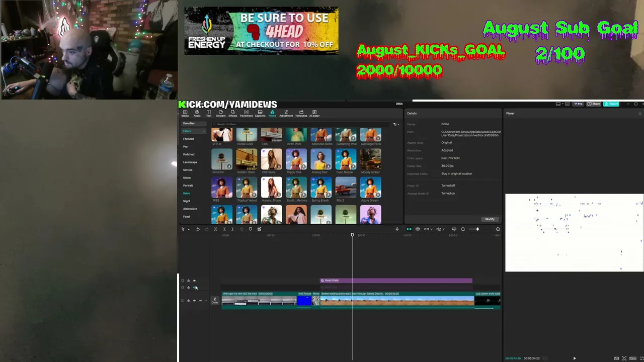
Task: Click the Pro badge button
Action: coord(579,104)
